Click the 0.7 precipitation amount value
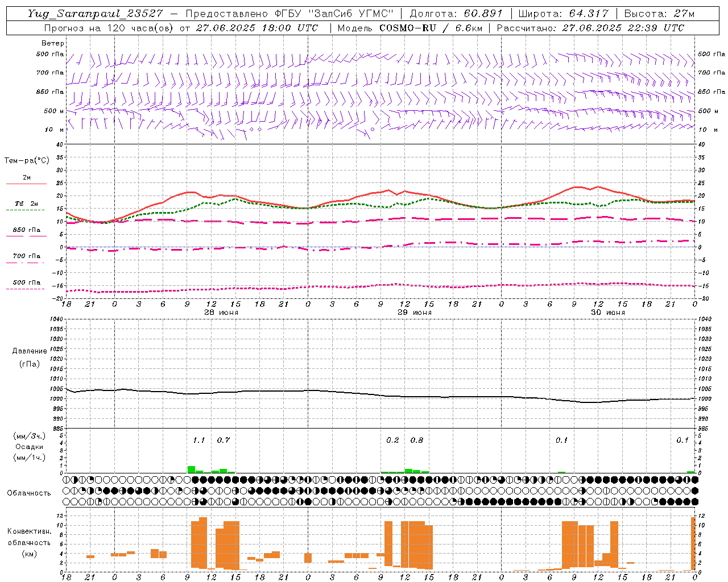The width and height of the screenshot is (728, 582). (x=224, y=440)
